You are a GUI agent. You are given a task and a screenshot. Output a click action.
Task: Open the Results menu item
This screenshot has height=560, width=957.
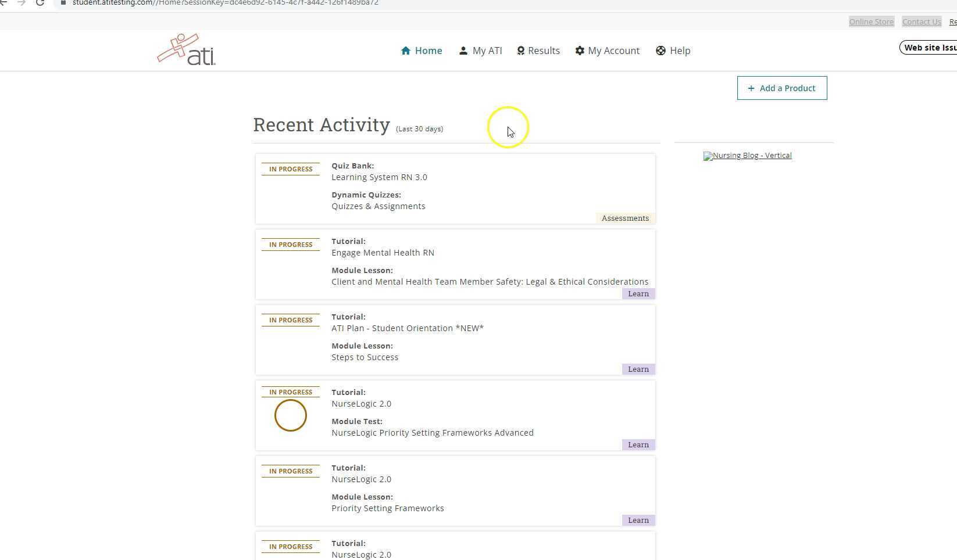(x=544, y=51)
